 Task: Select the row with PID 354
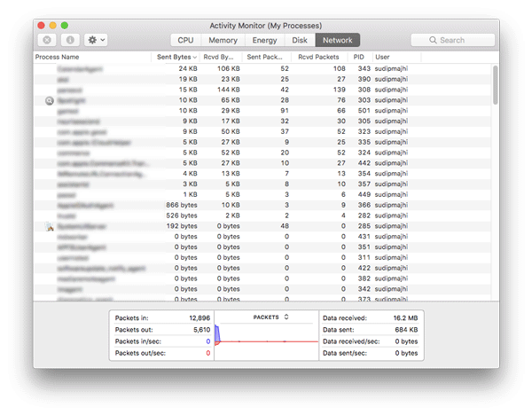[x=262, y=174]
